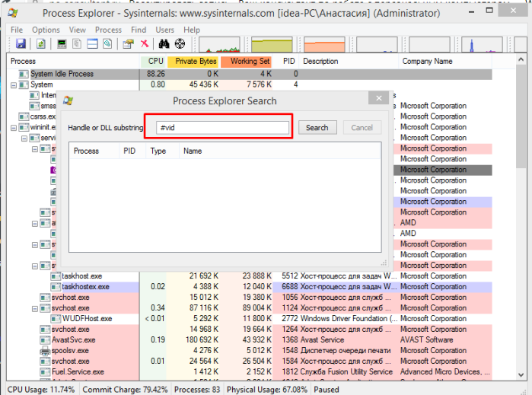The height and width of the screenshot is (395, 532).
Task: Select the crosshair Find Window target icon
Action: (180, 44)
